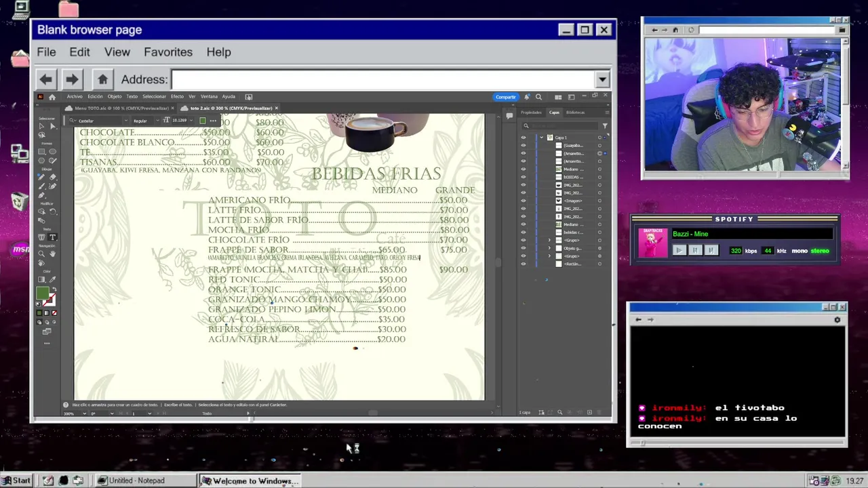Open the Ventana menu

(x=209, y=96)
